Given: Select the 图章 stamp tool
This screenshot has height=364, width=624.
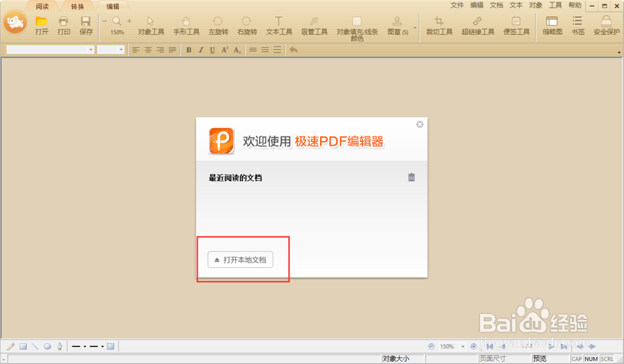Looking at the screenshot, I should click(397, 26).
